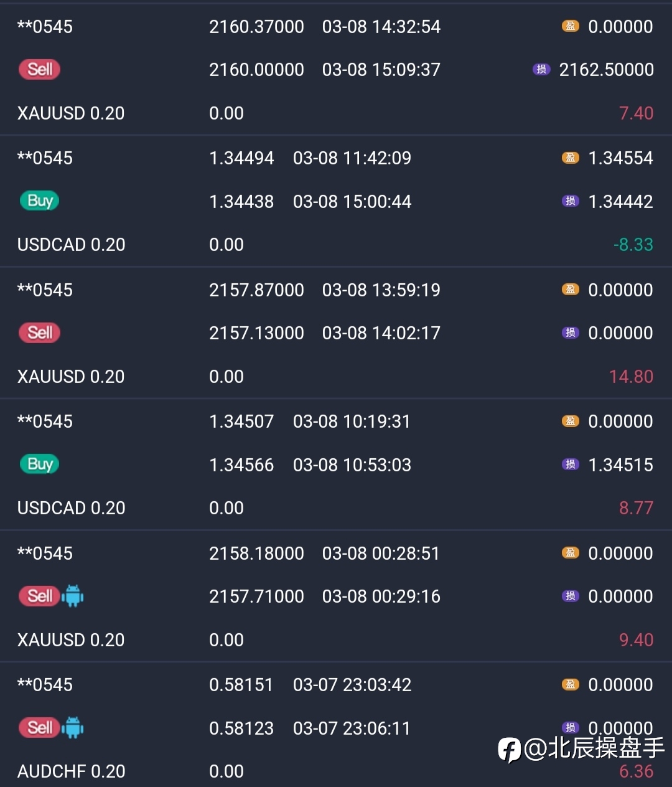Click the 9.40 profit on the XAUUSD trade

pyautogui.click(x=636, y=640)
